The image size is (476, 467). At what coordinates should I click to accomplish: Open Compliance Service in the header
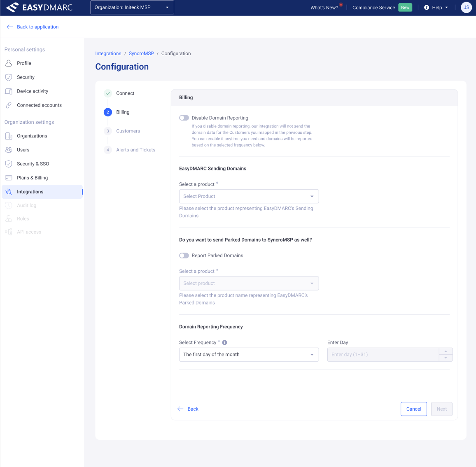point(374,7)
